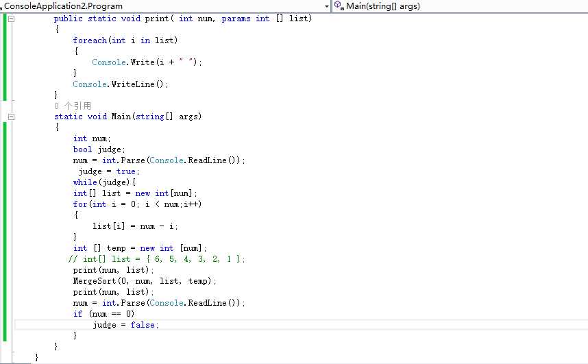Click 'for(int i = 0; i < num;i++)' line
This screenshot has width=588, height=364.
[137, 204]
